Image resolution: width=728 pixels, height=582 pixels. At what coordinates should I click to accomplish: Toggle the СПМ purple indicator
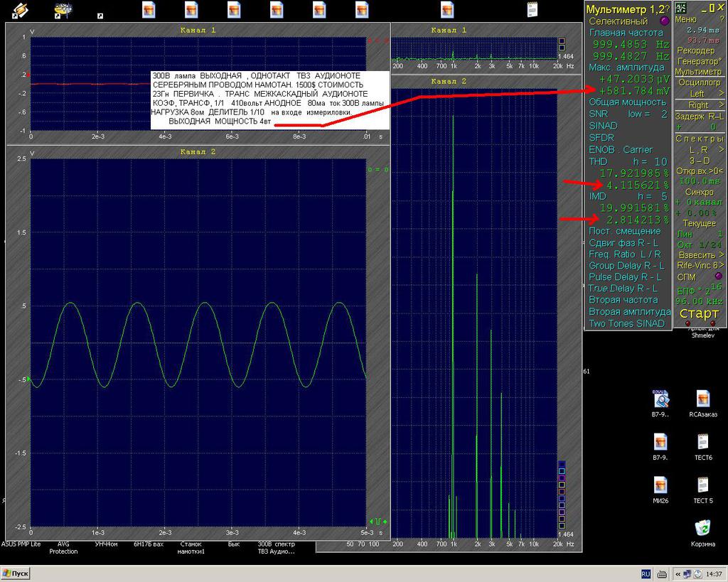point(719,276)
